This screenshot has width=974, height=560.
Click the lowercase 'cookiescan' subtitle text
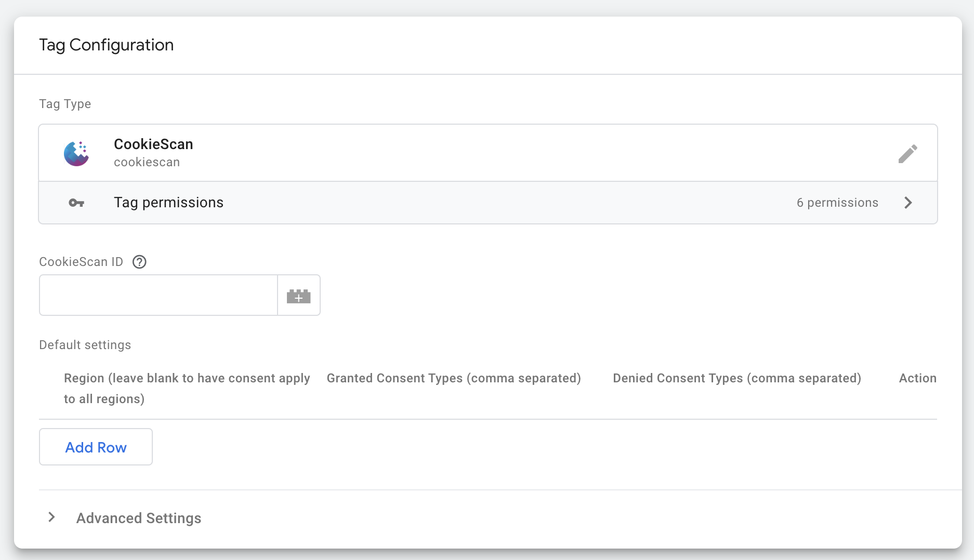[x=147, y=162]
